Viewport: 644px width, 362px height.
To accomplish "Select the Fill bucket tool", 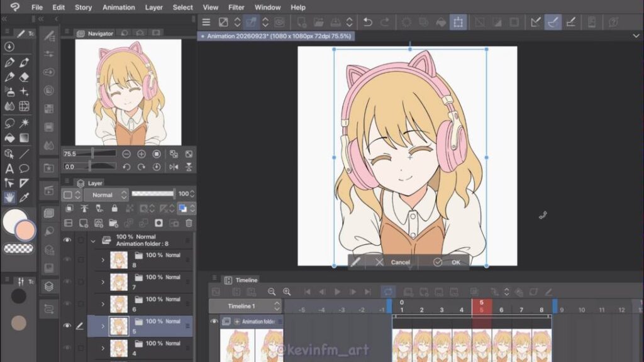I will (9, 138).
